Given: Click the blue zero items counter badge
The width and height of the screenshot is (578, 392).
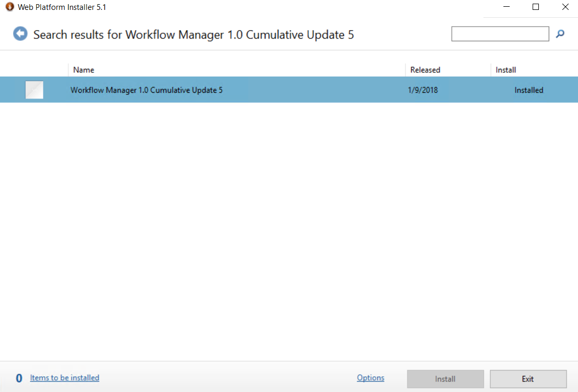Looking at the screenshot, I should tap(19, 377).
